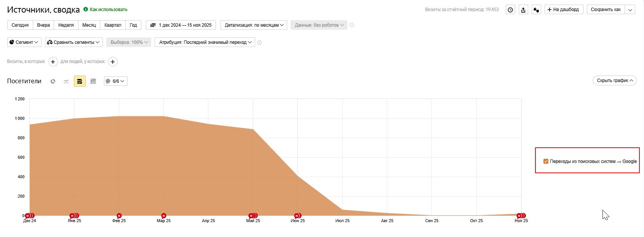Select the stacked area chart icon
Image resolution: width=644 pixels, height=237 pixels.
80,81
